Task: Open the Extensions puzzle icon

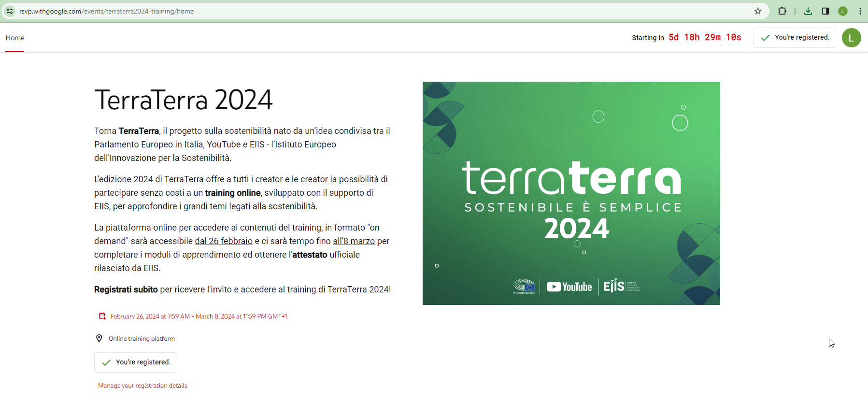Action: pyautogui.click(x=782, y=11)
